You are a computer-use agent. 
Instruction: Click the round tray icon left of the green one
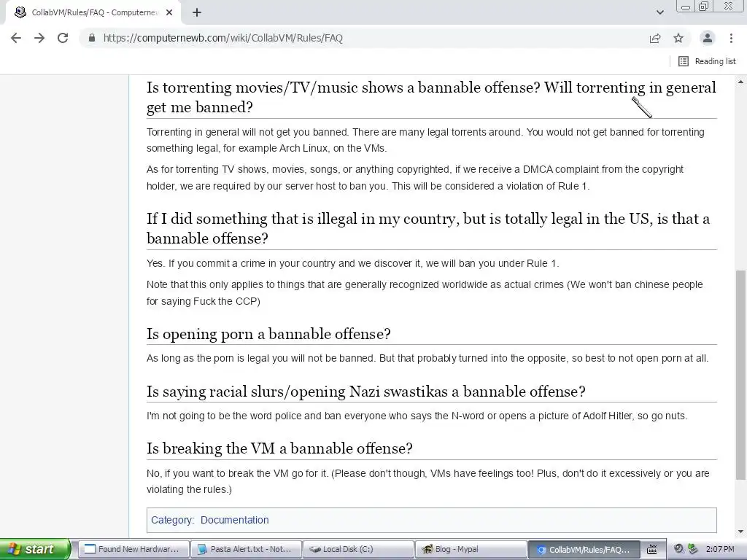point(679,549)
